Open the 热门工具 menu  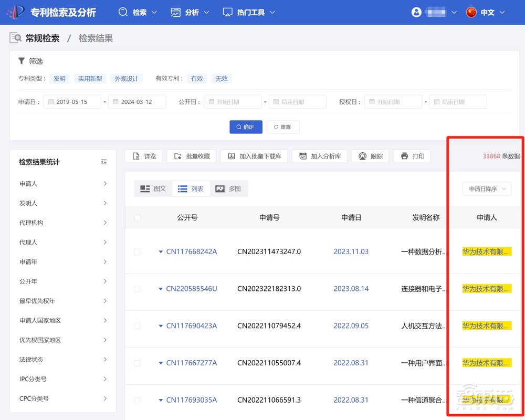248,12
